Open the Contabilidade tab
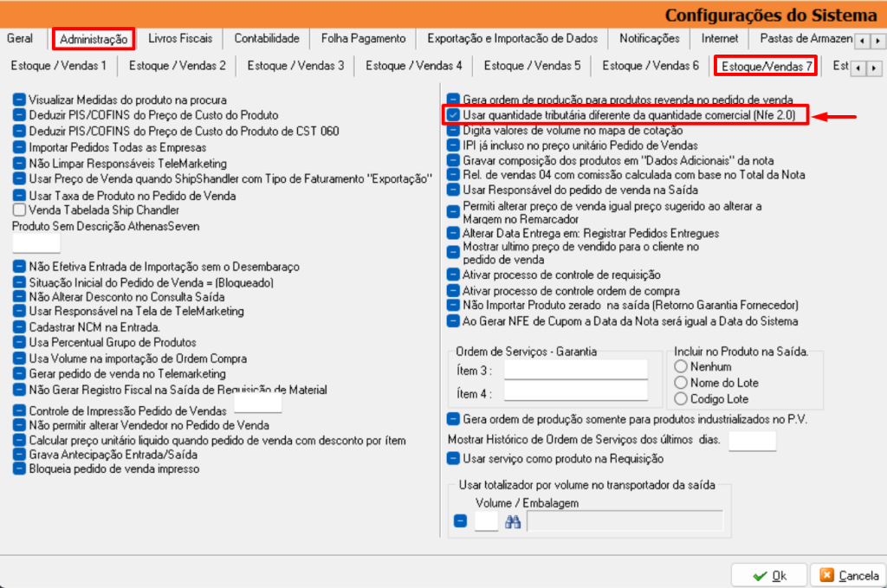887x588 pixels. pyautogui.click(x=267, y=38)
